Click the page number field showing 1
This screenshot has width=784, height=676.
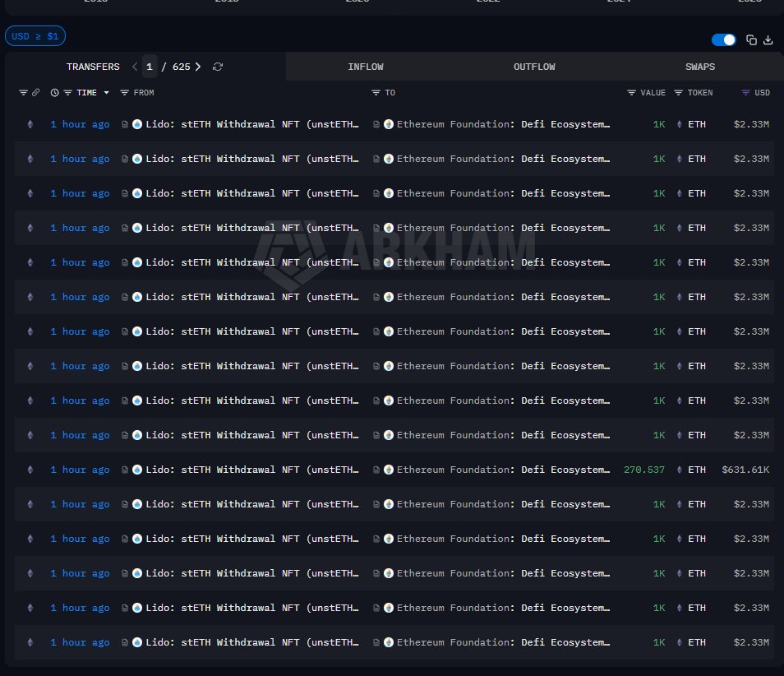coord(149,67)
